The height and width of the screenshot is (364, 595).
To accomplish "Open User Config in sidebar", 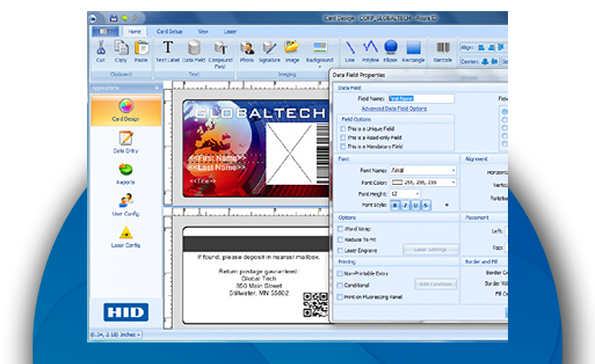I will 126,206.
